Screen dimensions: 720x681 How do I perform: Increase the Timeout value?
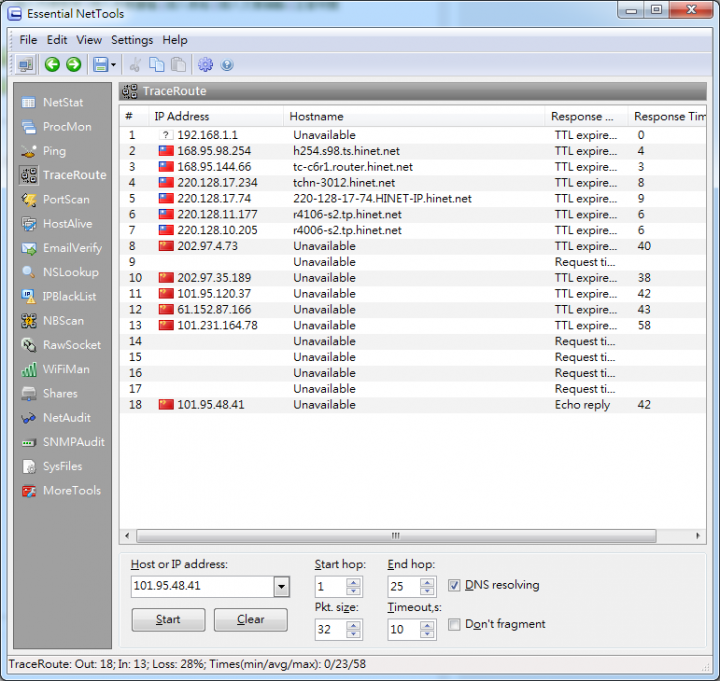[x=427, y=625]
